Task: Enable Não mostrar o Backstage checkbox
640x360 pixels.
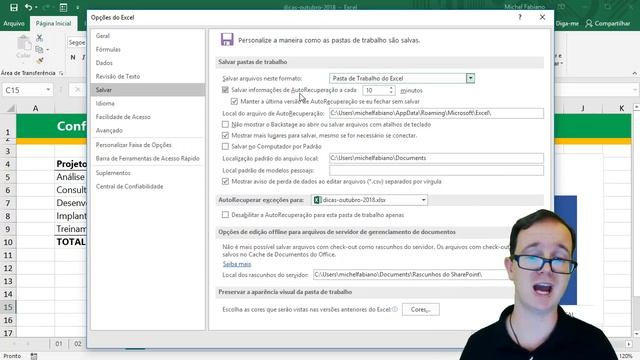Action: (225, 124)
